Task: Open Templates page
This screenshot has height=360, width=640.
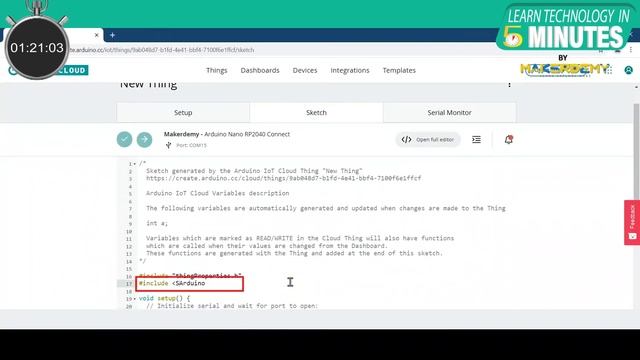Action: tap(399, 70)
